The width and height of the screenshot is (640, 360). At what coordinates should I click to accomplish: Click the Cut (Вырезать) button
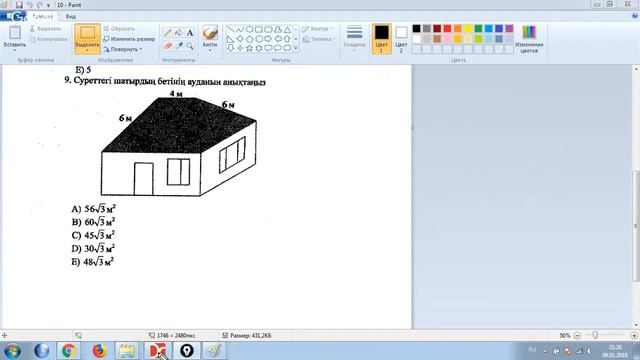(45, 29)
